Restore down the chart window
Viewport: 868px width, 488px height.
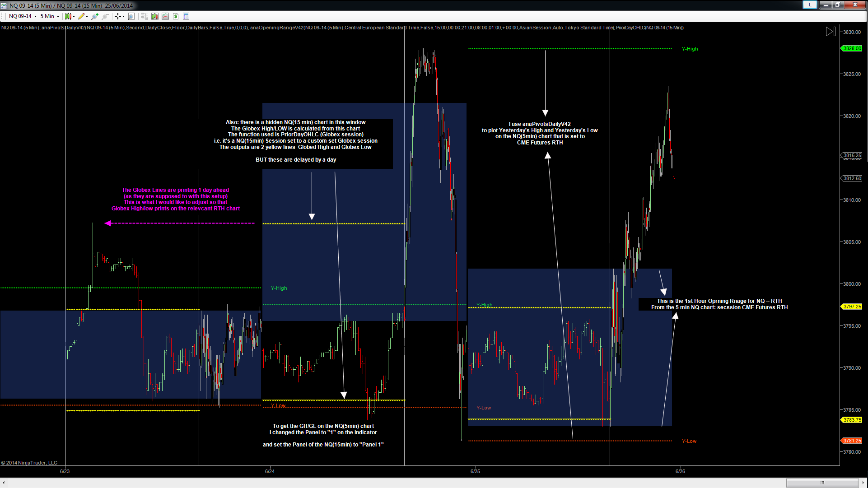[838, 5]
